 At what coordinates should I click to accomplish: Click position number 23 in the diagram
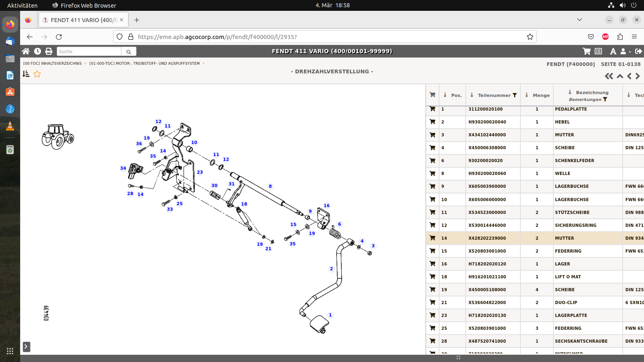[200, 172]
